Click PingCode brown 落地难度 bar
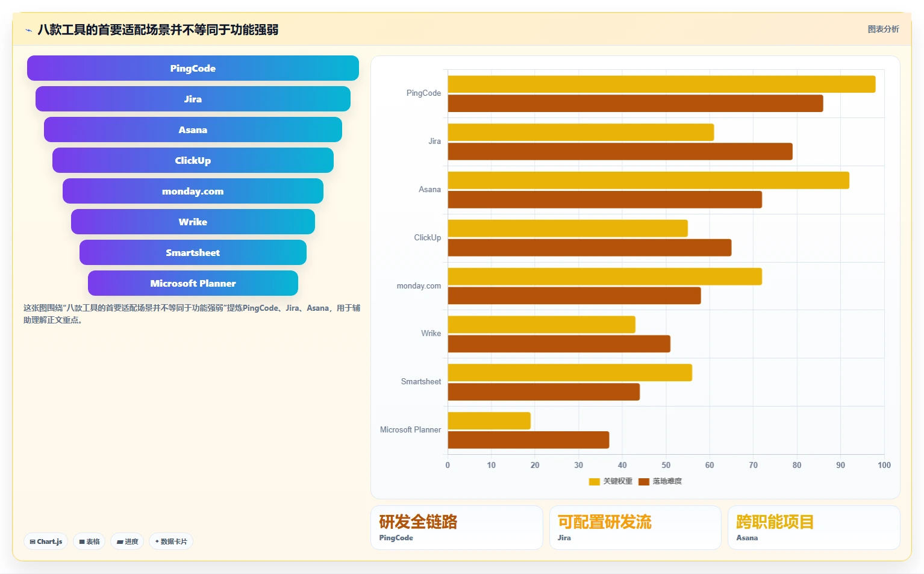924x574 pixels. (x=635, y=104)
